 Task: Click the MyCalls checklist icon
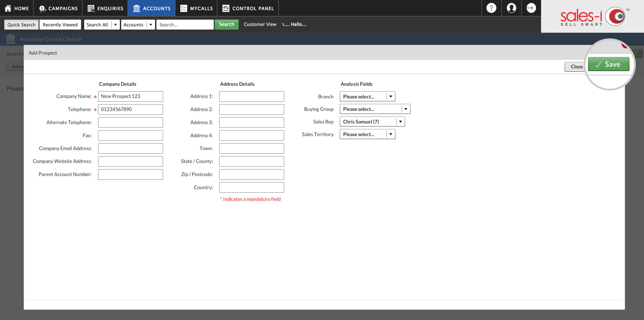(x=184, y=8)
